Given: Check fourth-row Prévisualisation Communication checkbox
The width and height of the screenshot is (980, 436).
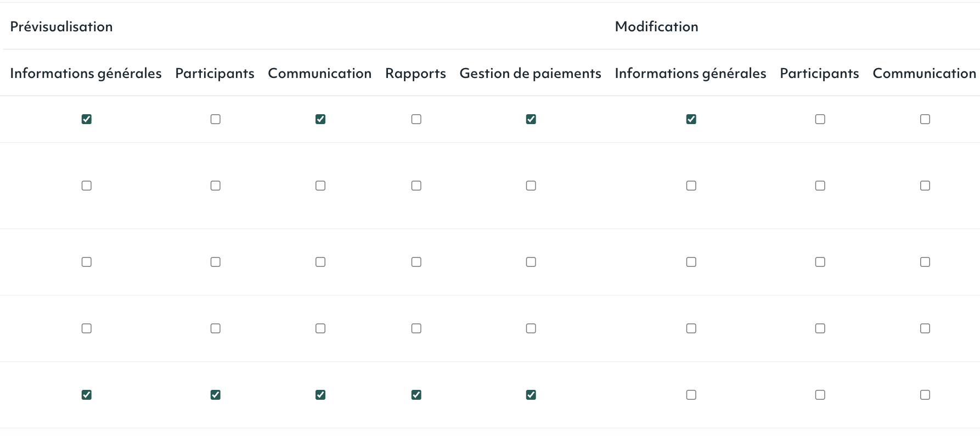Looking at the screenshot, I should coord(320,328).
